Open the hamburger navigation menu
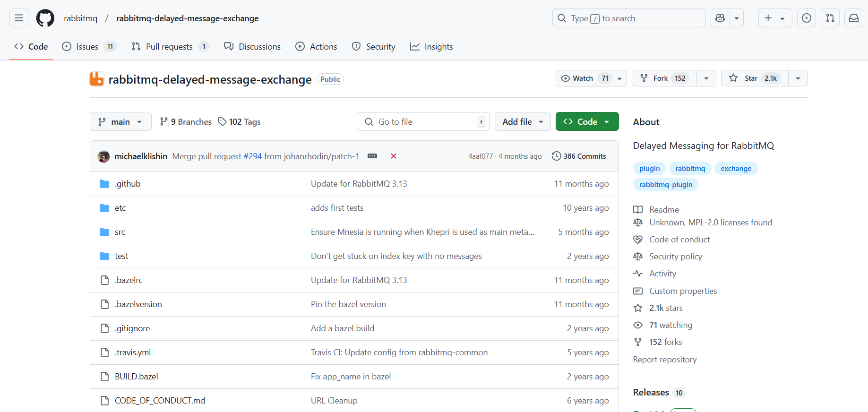The width and height of the screenshot is (868, 412). 19,18
